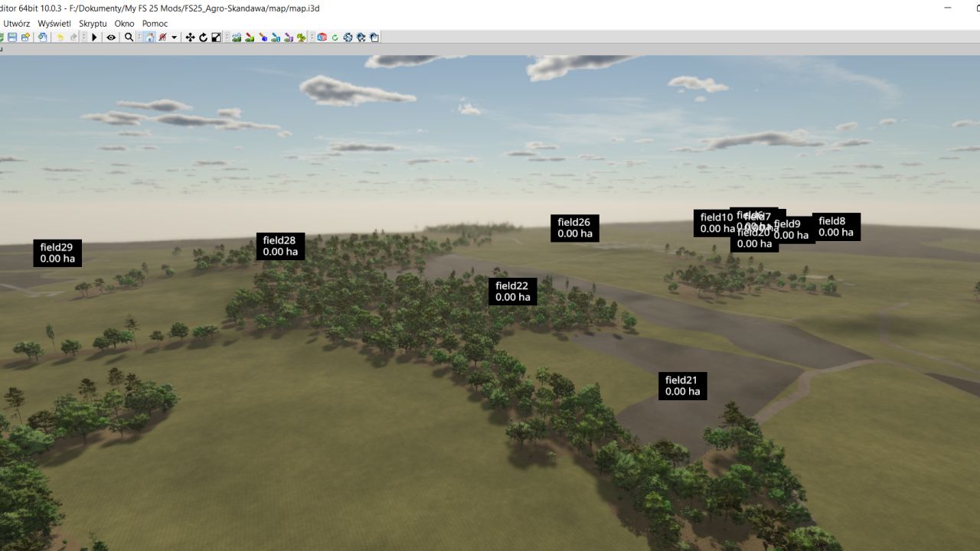Click the field26 label in viewport
This screenshot has height=551, width=980.
(575, 228)
